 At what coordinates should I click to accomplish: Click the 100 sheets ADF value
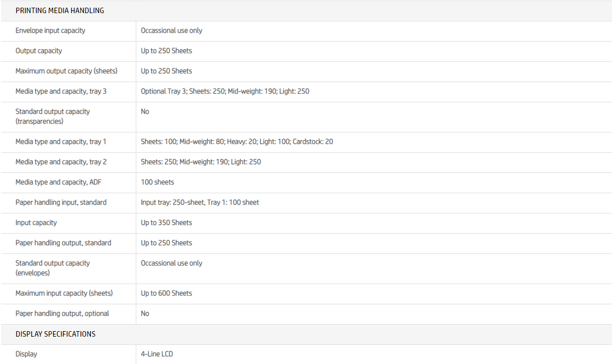[158, 182]
